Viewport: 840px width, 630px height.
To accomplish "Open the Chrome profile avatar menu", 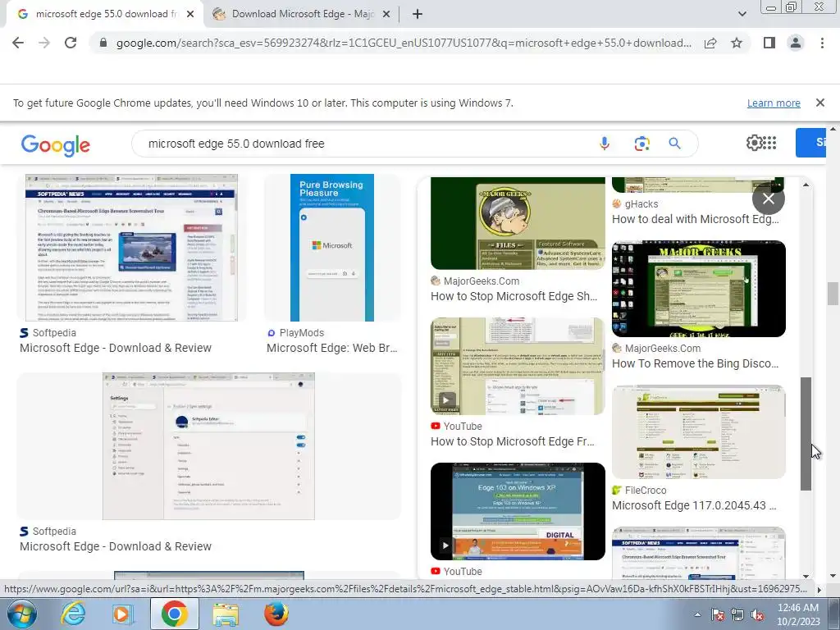I will tap(796, 43).
